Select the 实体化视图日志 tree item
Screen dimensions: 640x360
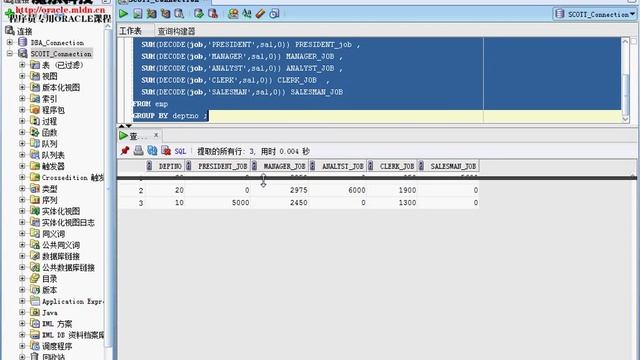(68, 222)
